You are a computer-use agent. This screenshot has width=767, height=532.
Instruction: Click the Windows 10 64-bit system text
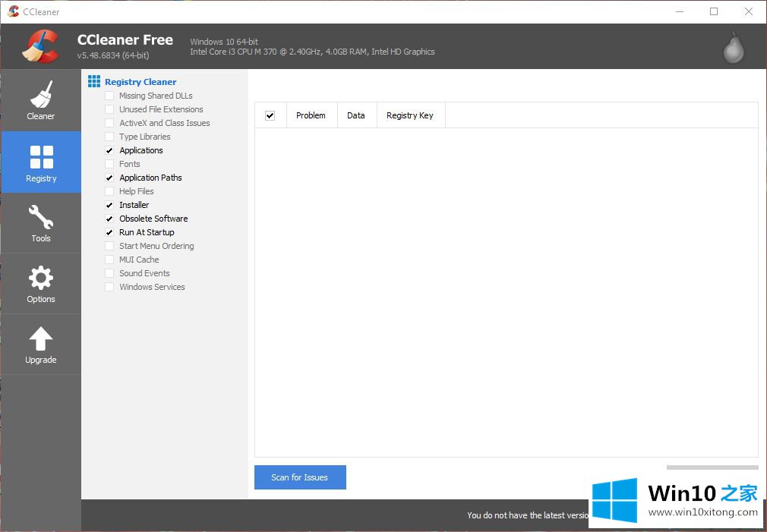224,42
